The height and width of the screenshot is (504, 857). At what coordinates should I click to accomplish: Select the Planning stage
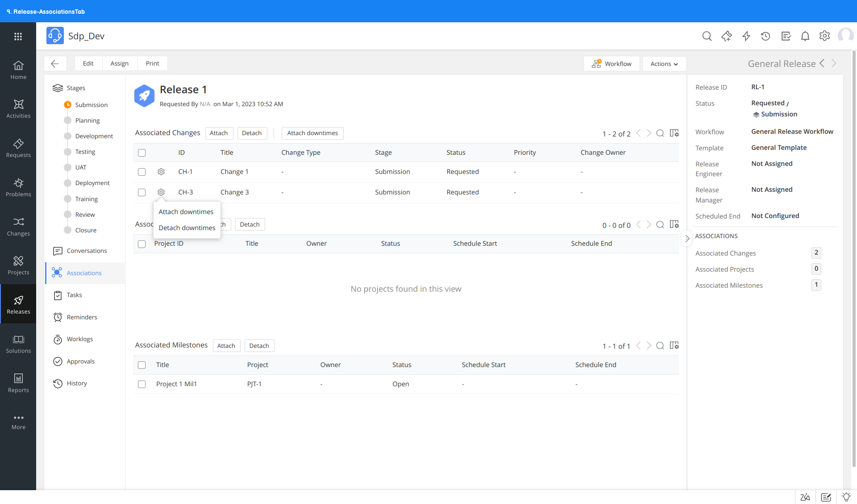click(87, 120)
